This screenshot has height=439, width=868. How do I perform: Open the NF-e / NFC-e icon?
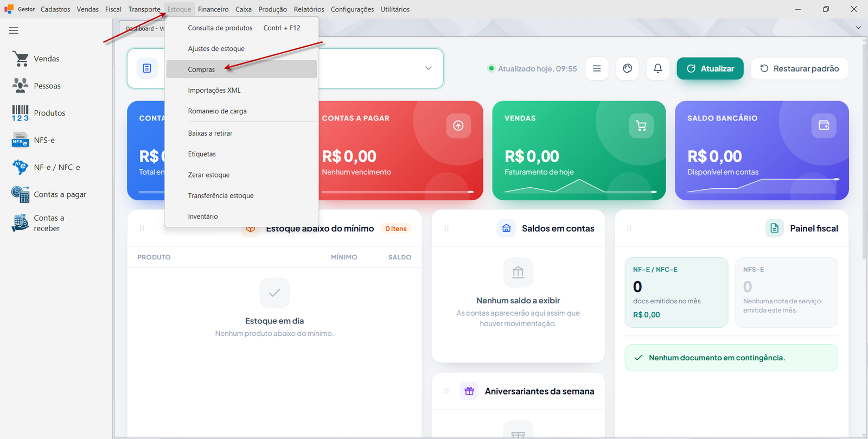coord(21,167)
